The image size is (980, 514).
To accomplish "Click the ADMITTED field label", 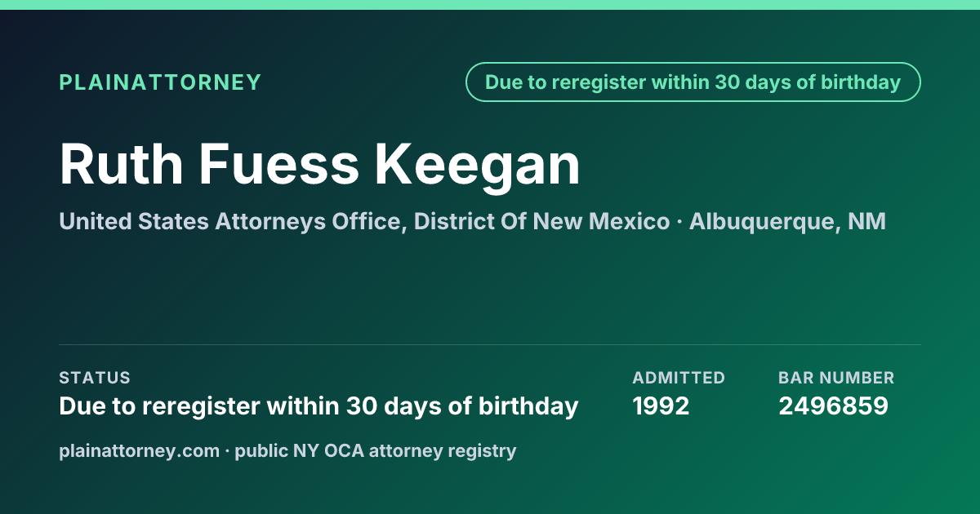I will 679,378.
